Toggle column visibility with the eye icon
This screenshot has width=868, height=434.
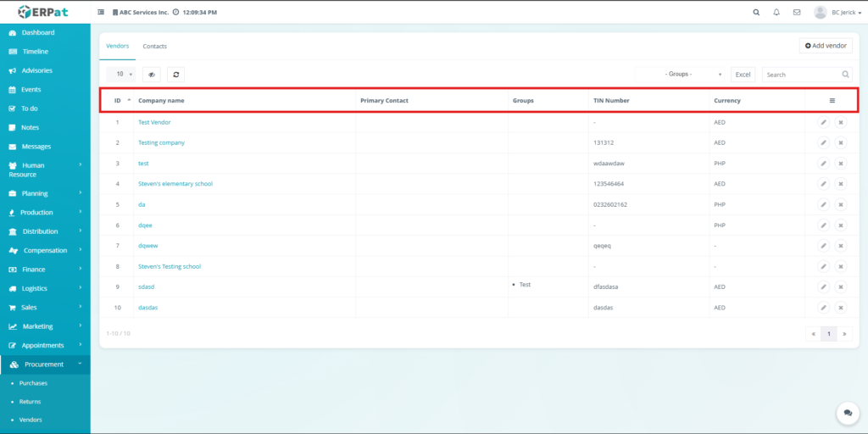(152, 75)
